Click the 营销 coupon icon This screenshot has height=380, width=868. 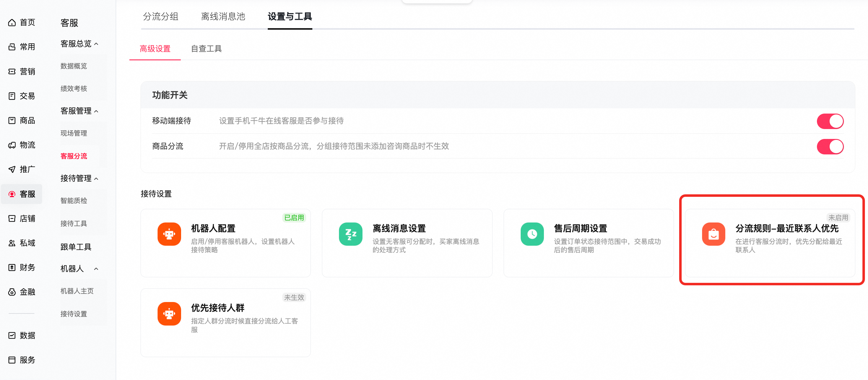[x=12, y=71]
